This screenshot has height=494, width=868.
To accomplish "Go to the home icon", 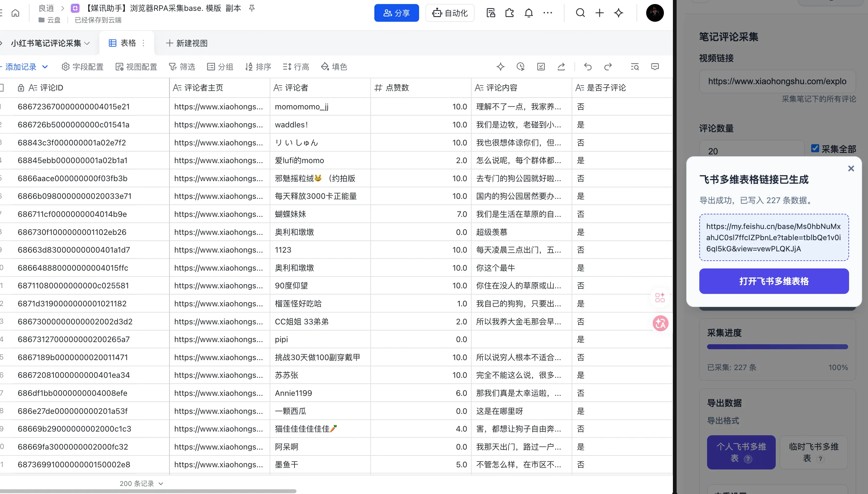I will coord(15,13).
